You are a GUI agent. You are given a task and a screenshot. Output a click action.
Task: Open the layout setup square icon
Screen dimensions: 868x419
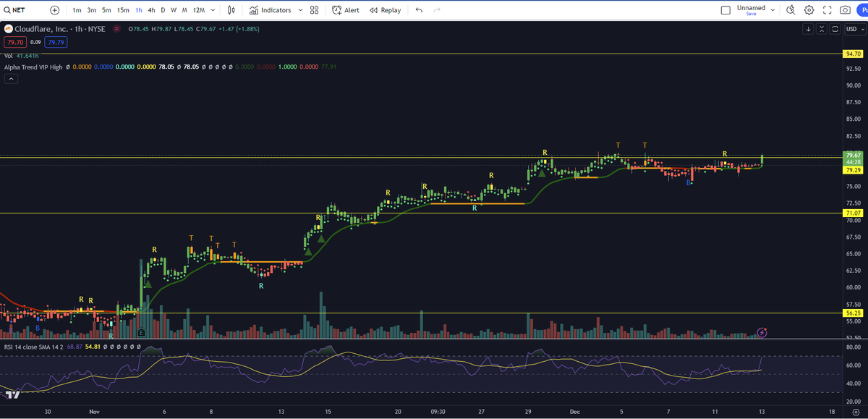(x=726, y=10)
